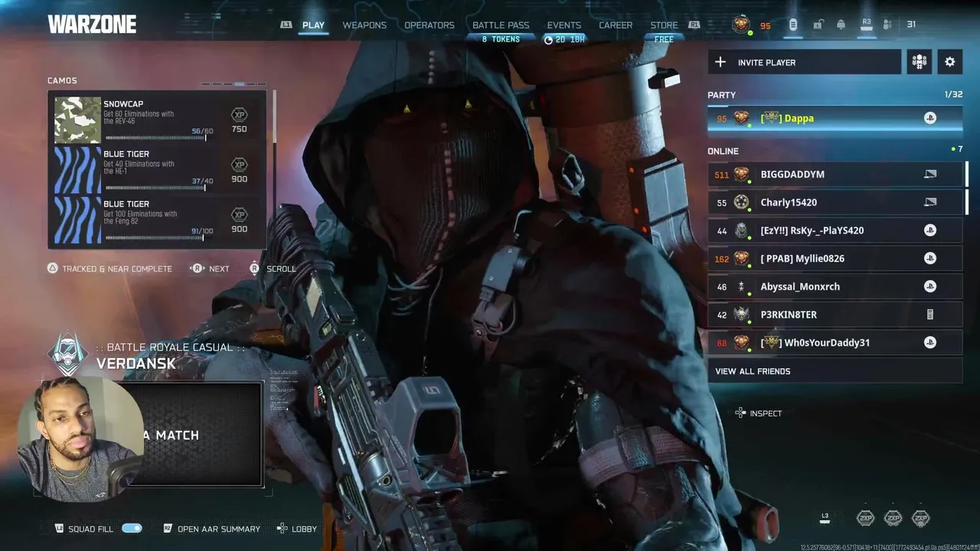Open the WEAPONS tab
The height and width of the screenshot is (551, 980).
[x=364, y=25]
